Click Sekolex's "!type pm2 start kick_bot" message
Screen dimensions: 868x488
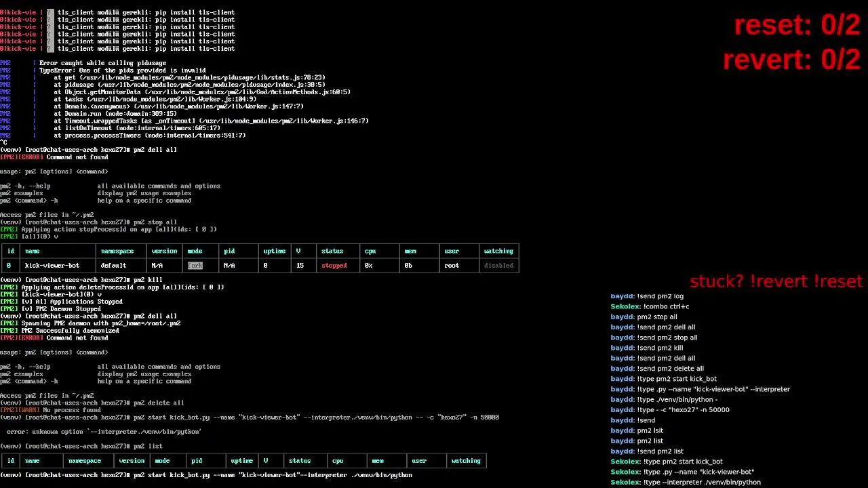667,462
